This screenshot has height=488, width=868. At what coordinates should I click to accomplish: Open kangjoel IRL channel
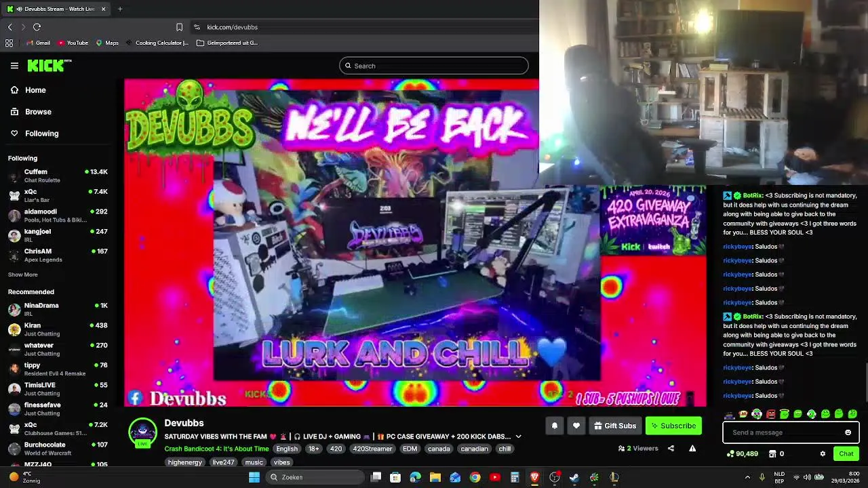58,235
